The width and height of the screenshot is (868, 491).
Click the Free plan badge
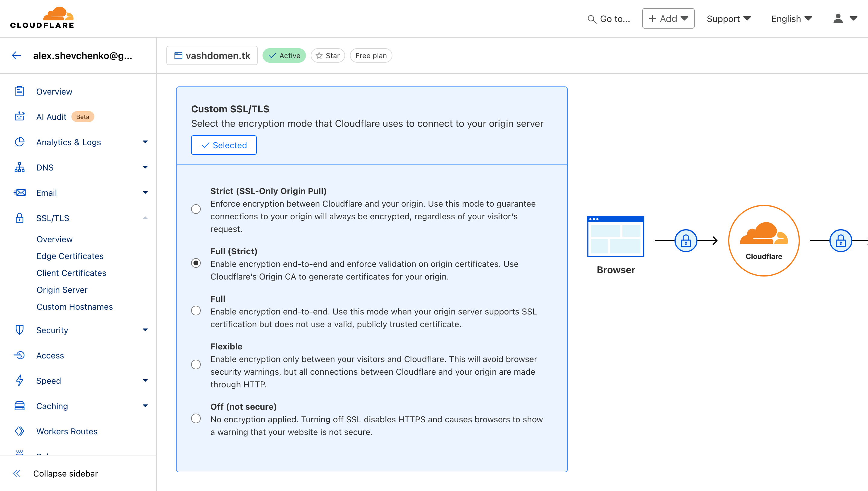coord(371,55)
